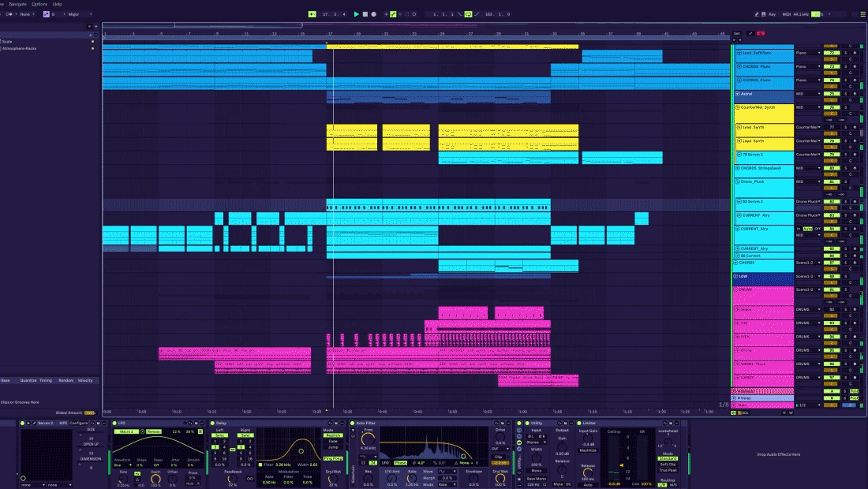
Task: Solo the Lead_SoftPiano track
Action: point(846,53)
